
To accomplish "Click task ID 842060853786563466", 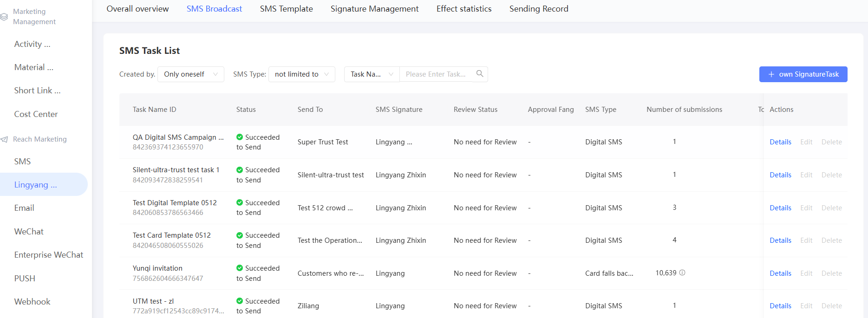I will tap(168, 213).
